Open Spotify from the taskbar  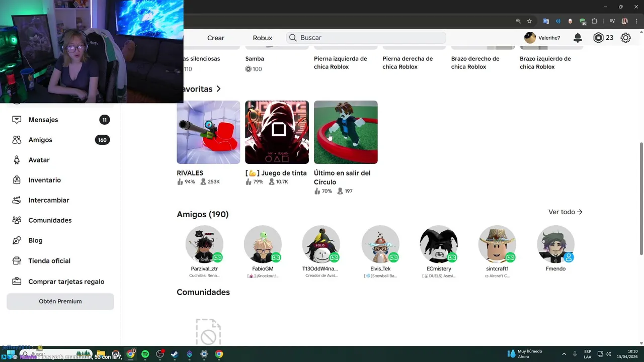point(145,354)
